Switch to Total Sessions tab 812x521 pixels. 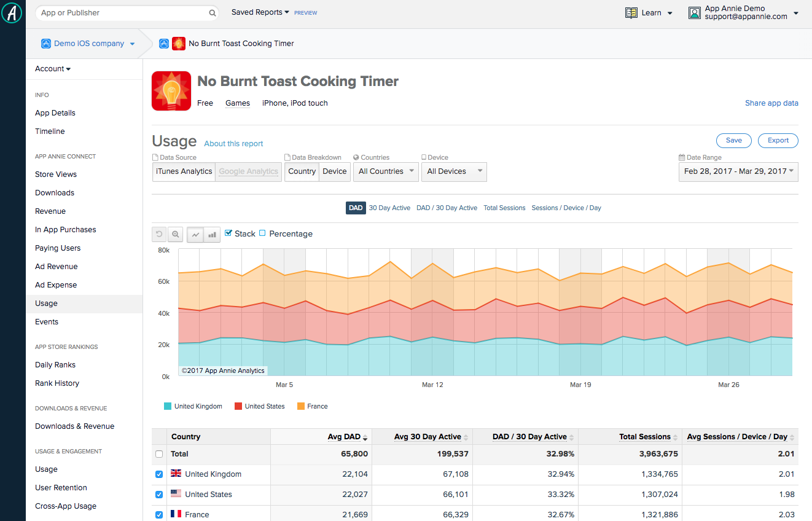(504, 208)
